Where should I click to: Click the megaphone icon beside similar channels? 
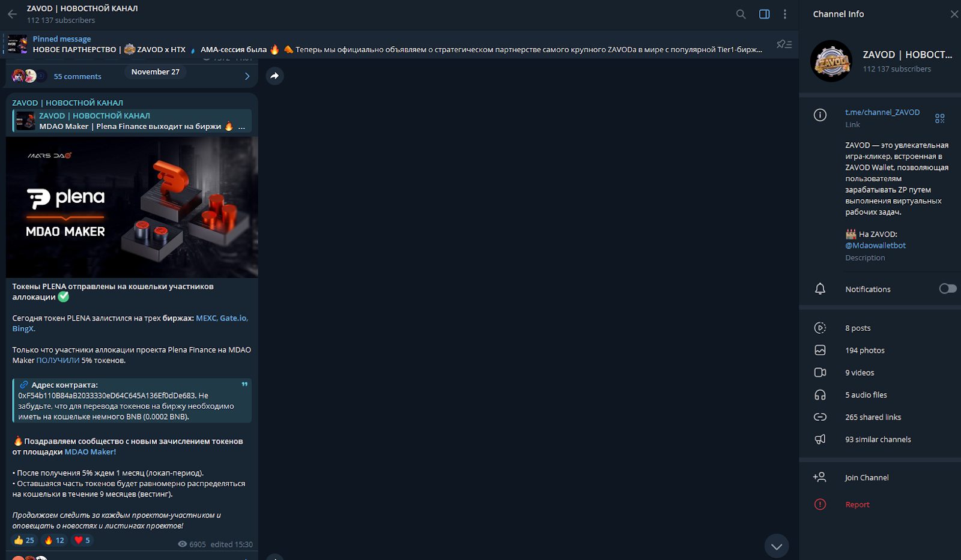[820, 439]
